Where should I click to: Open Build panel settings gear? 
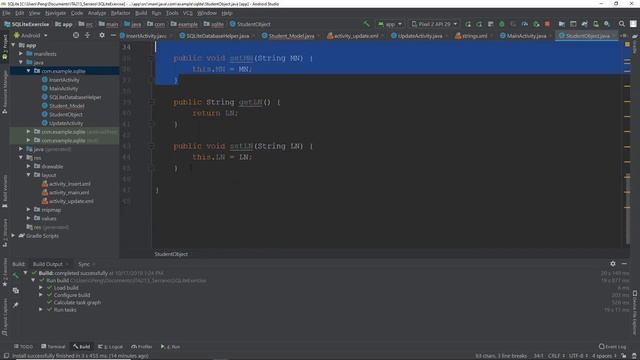tap(613, 264)
